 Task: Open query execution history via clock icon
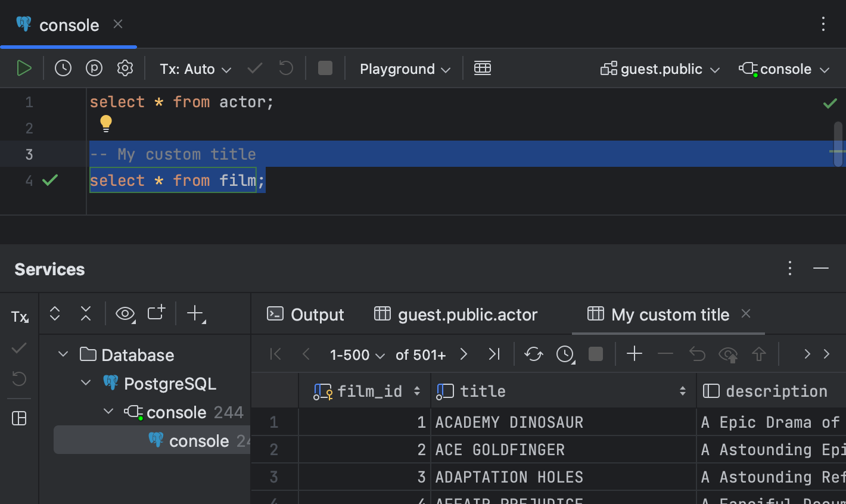click(63, 68)
